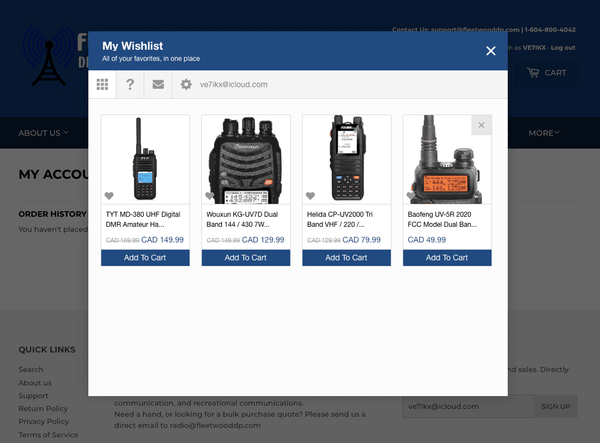Screen dimensions: 600x443
Task: Click TYT MD-380 UHF Digital title
Action: coord(143,219)
